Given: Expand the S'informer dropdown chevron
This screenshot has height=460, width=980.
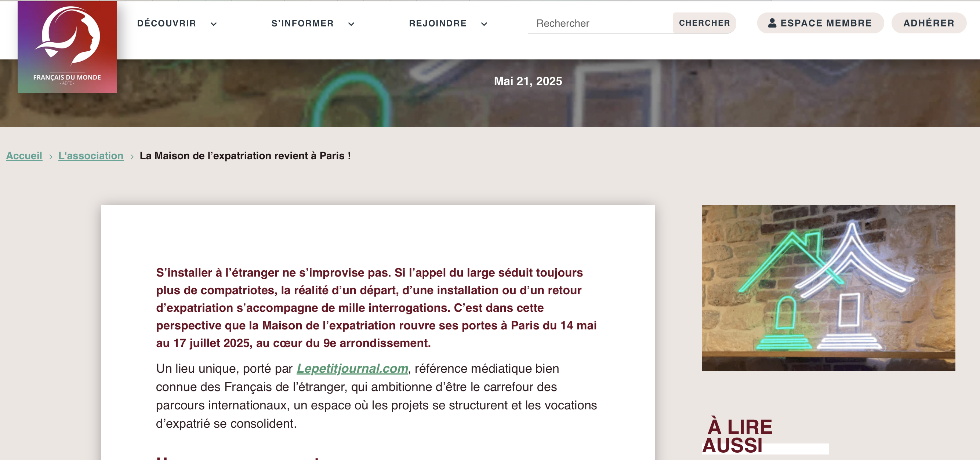Looking at the screenshot, I should click(351, 24).
